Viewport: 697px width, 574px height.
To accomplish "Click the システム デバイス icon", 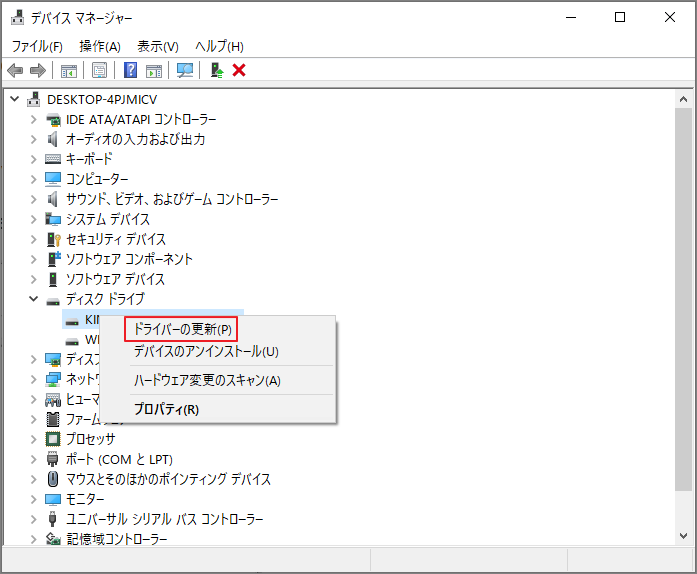I will (53, 219).
